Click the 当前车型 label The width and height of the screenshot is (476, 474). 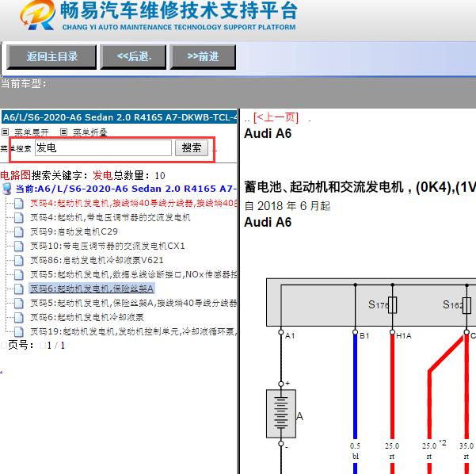(x=24, y=83)
